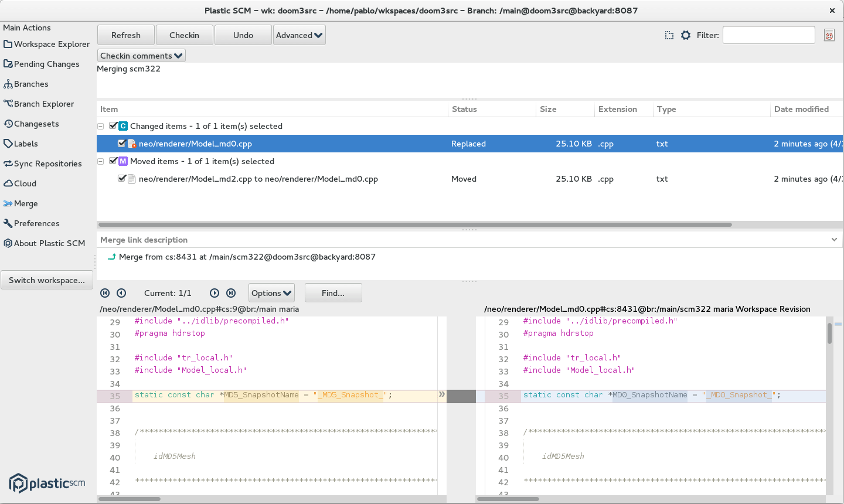Image resolution: width=844 pixels, height=504 pixels.
Task: Click the file icon of replaced Model_md0.cpp
Action: [x=132, y=144]
